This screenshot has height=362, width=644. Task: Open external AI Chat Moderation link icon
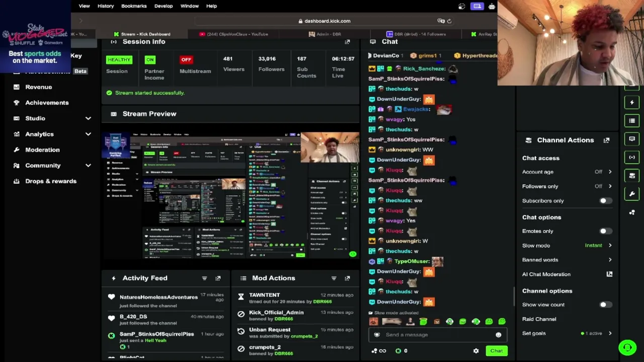609,274
